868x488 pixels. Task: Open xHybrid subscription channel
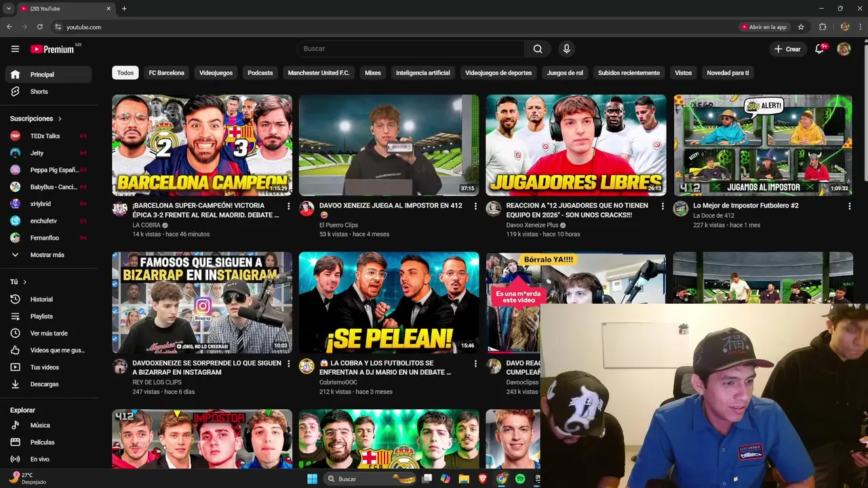(x=47, y=204)
